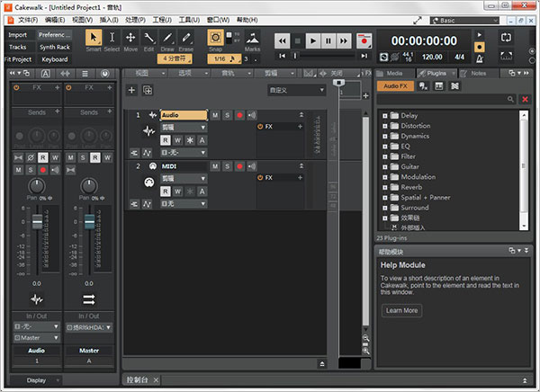The height and width of the screenshot is (392, 540).
Task: Click the Keyboard button
Action: click(54, 59)
